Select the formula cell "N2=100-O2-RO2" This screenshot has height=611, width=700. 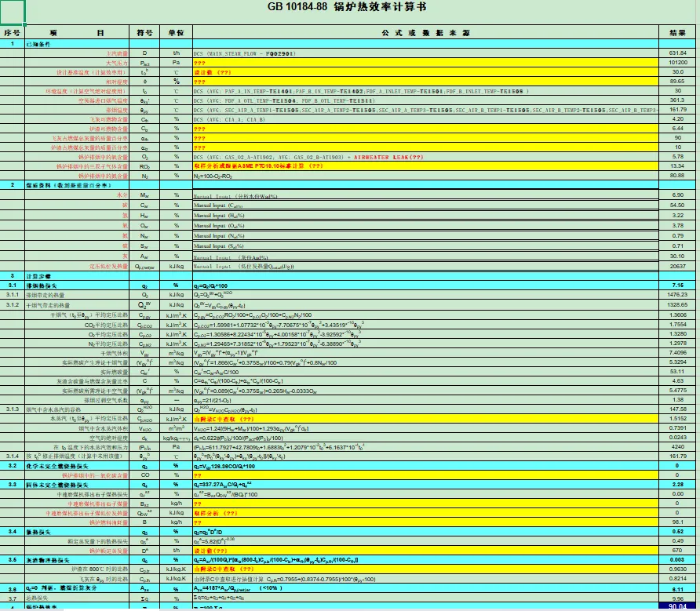pos(425,176)
